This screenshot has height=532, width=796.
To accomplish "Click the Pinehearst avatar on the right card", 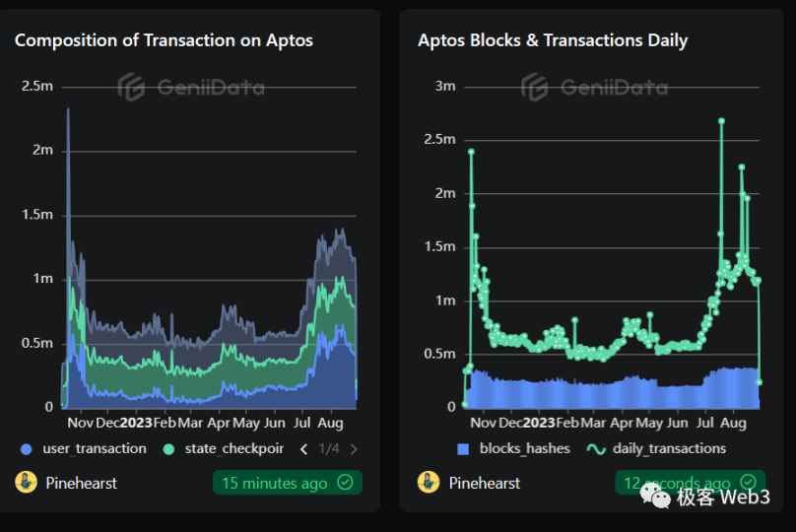I will pos(429,483).
